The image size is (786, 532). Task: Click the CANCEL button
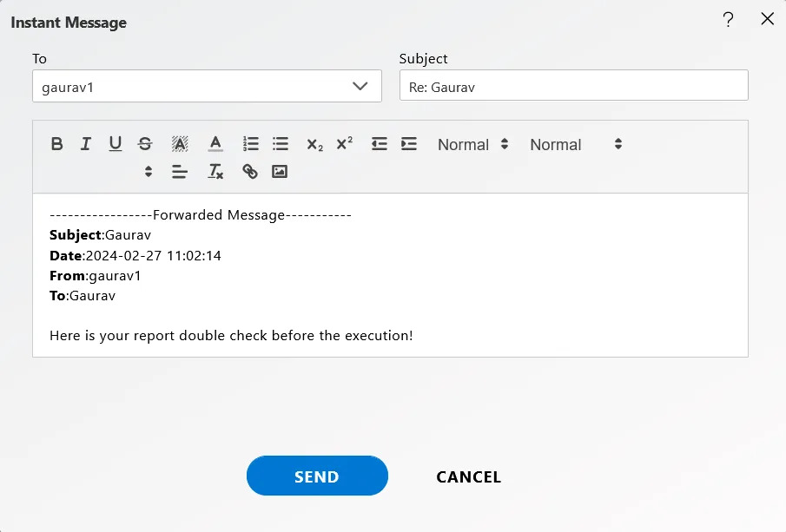pos(468,477)
